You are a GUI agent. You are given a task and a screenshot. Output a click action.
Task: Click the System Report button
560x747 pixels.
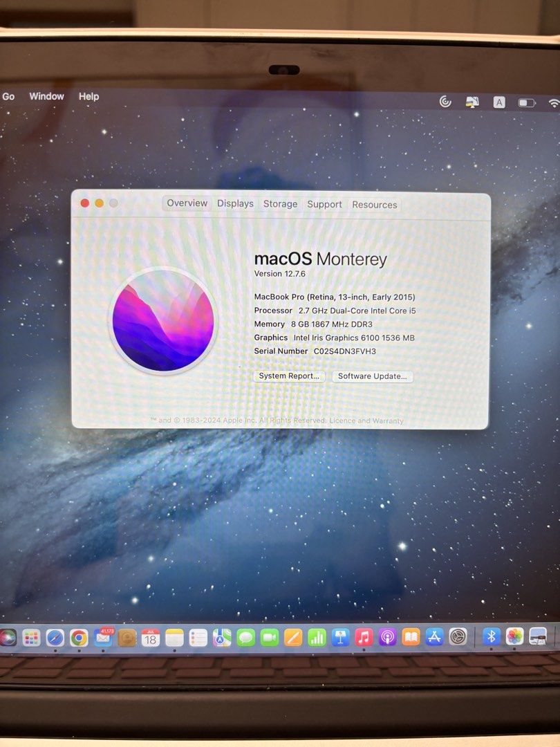click(x=289, y=376)
